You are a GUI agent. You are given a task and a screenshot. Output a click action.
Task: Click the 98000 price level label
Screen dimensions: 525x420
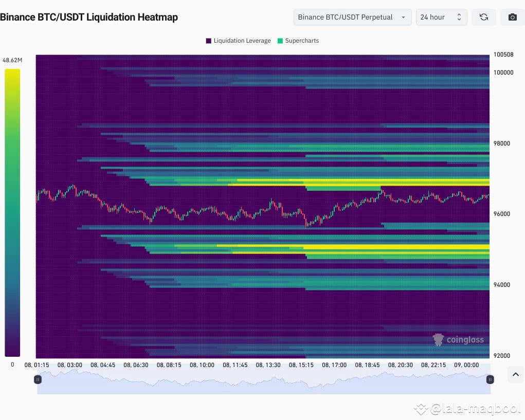pyautogui.click(x=501, y=143)
